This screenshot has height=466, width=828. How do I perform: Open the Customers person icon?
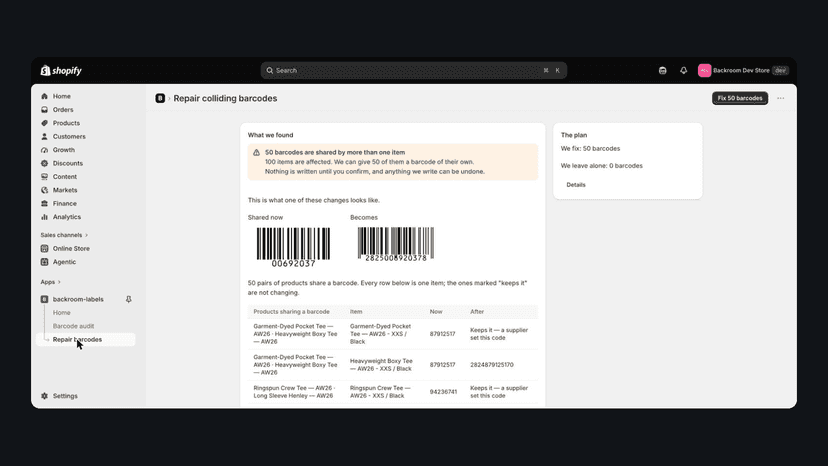(x=44, y=136)
